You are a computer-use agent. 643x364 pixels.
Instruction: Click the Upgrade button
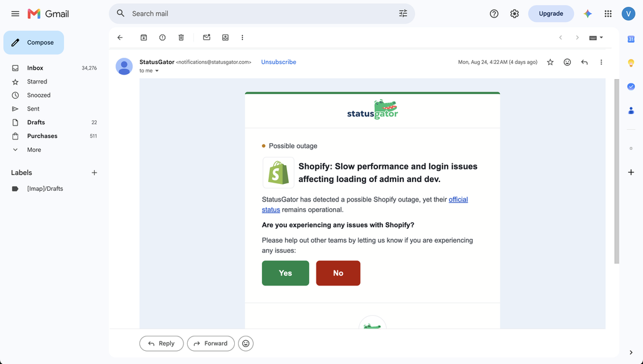tap(551, 14)
